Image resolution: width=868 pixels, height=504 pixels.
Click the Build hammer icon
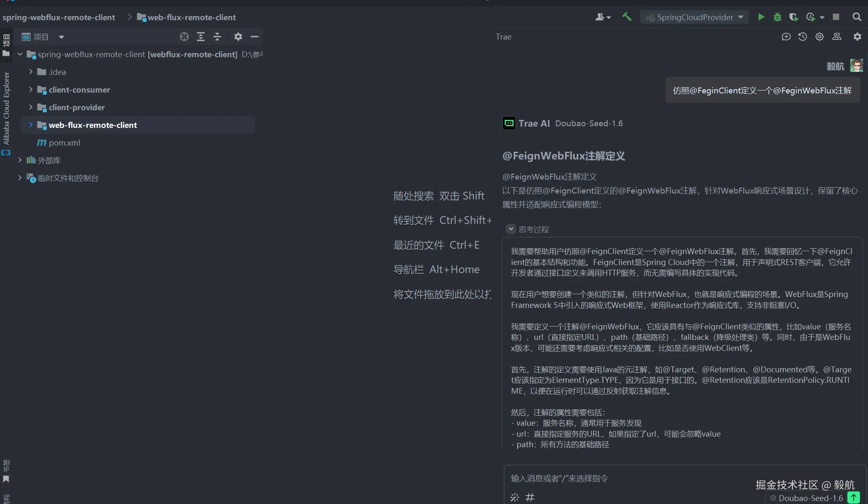pos(627,17)
